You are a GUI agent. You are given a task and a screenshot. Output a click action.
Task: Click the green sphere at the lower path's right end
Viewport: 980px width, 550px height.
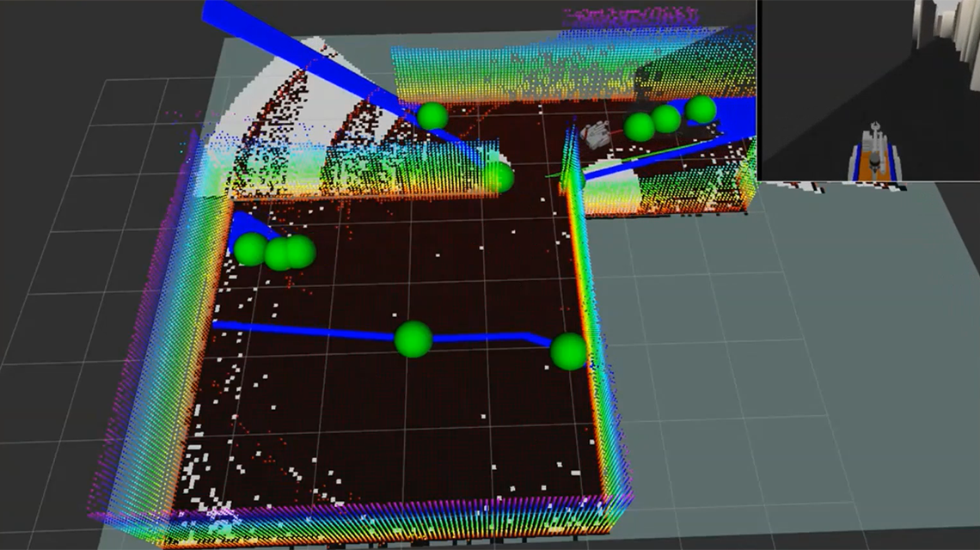point(568,351)
